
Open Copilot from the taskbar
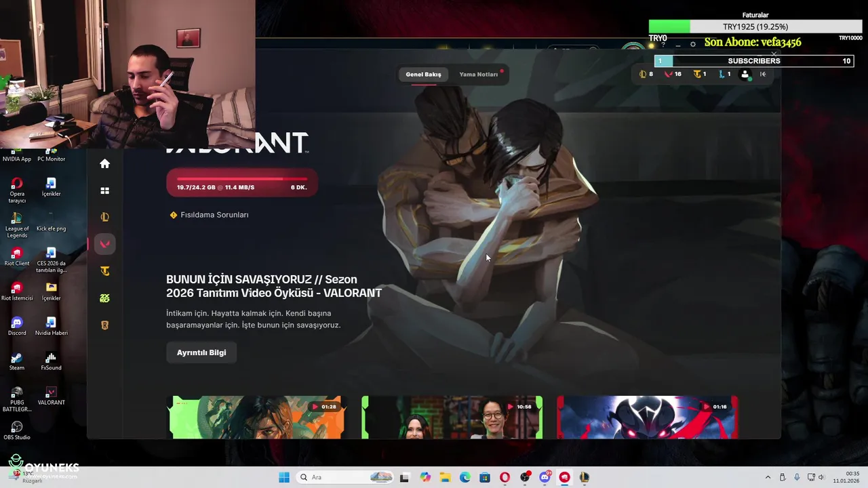(x=425, y=477)
